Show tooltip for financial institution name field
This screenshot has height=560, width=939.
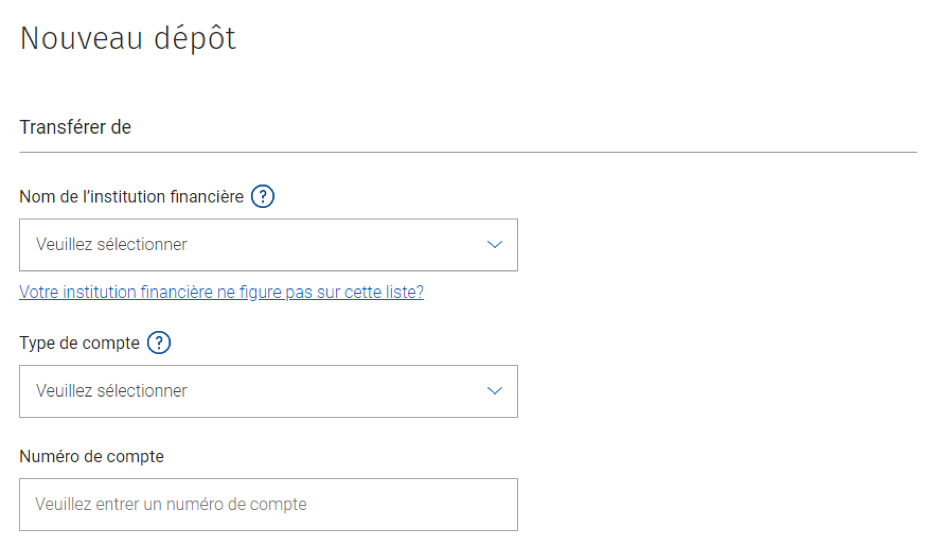262,196
